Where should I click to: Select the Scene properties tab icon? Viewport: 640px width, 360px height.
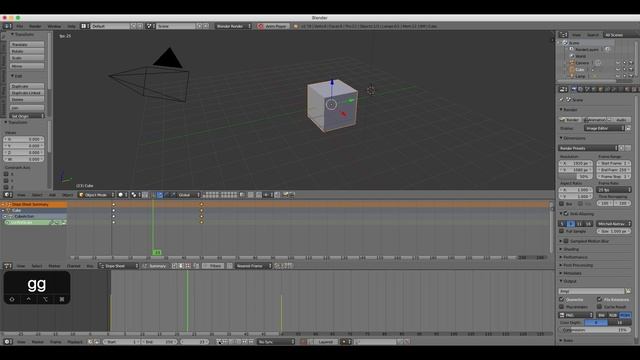587,89
